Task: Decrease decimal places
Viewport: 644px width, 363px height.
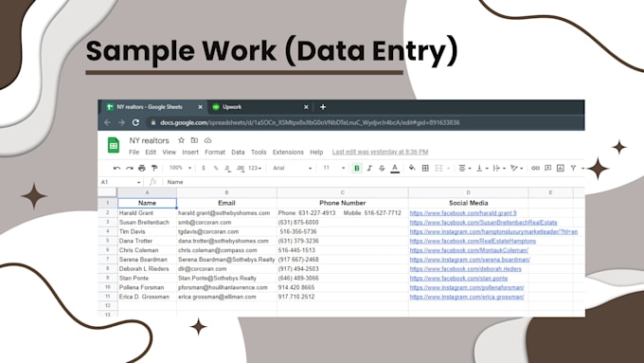Action: pyautogui.click(x=228, y=168)
